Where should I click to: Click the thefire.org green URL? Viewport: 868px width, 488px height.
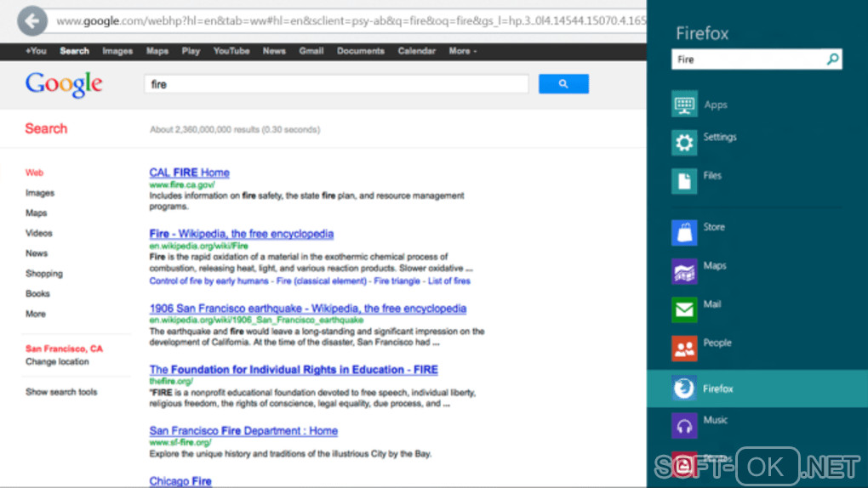171,381
